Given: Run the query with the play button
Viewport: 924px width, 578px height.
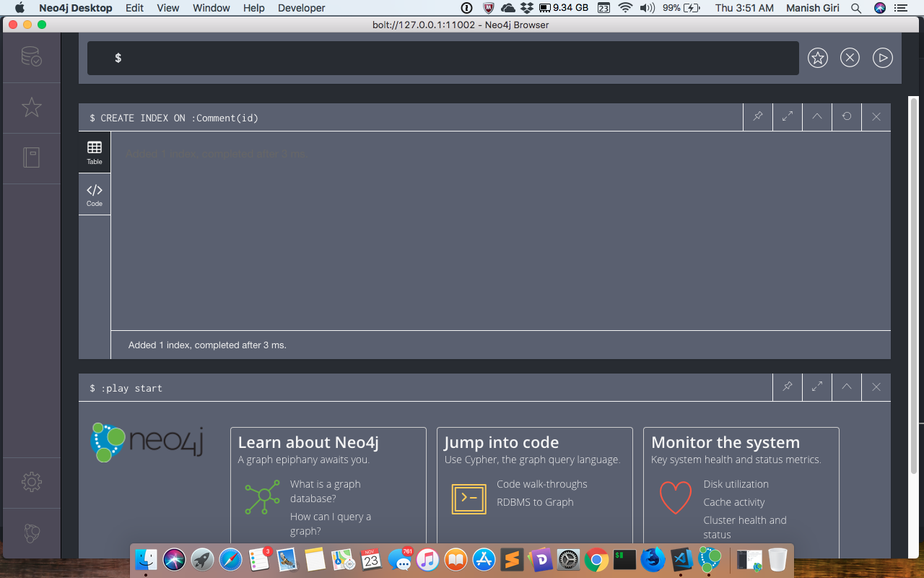Looking at the screenshot, I should coord(882,57).
